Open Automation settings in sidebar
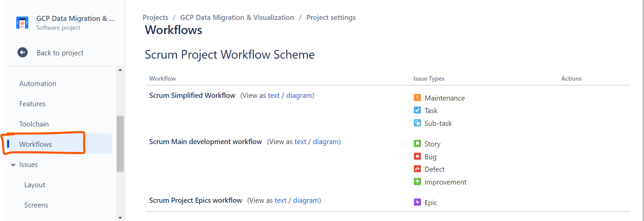This screenshot has width=644, height=221. [x=38, y=83]
